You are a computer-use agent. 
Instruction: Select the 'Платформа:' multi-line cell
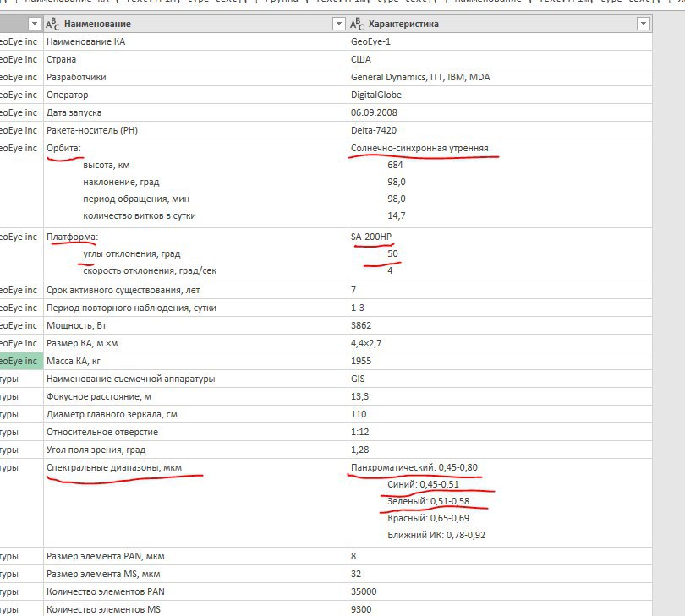point(195,254)
